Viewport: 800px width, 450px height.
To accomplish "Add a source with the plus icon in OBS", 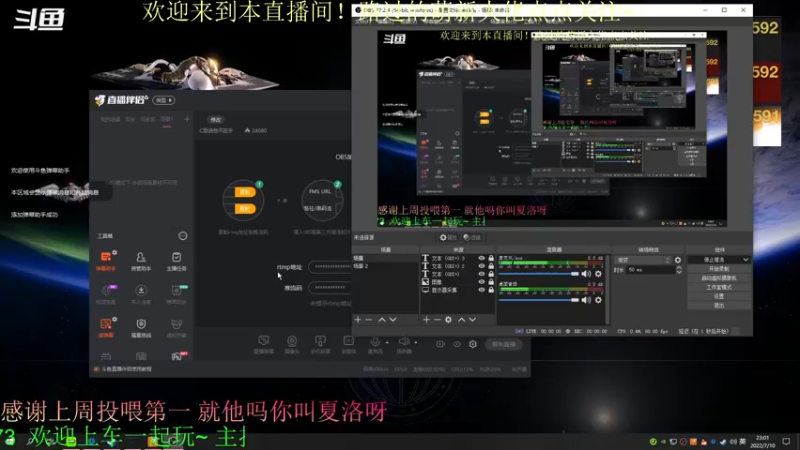I will 427,319.
